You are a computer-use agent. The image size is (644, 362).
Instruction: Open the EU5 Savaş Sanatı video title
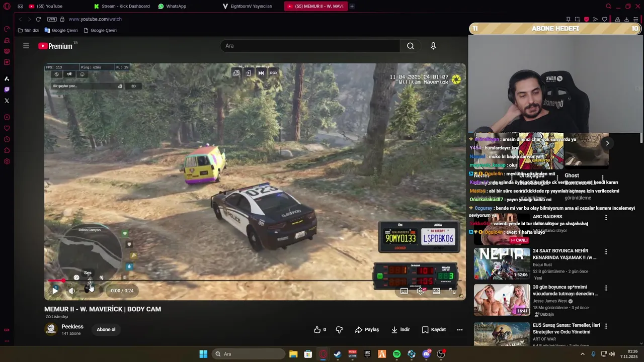(x=567, y=328)
